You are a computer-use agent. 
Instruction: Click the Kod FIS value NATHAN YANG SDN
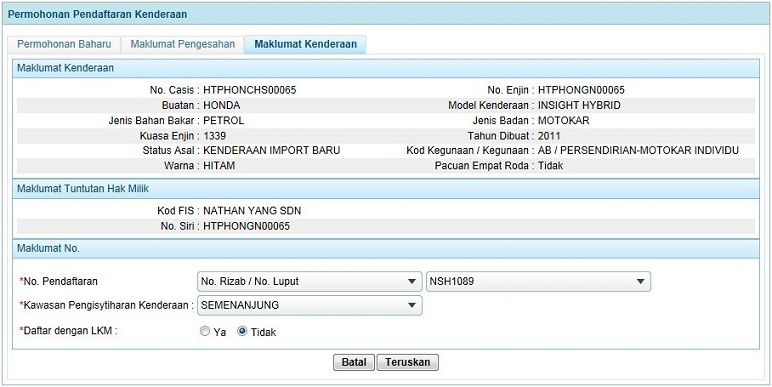coord(252,211)
